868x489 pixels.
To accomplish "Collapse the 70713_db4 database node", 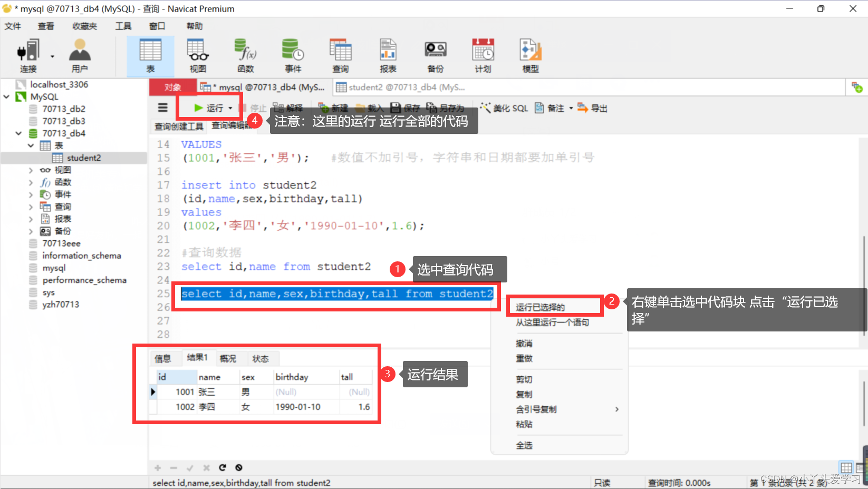I will click(19, 133).
